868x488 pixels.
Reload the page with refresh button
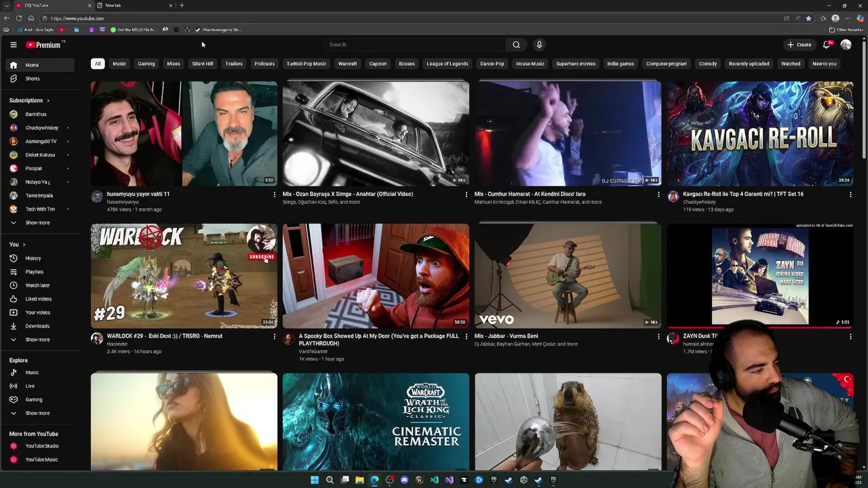(19, 18)
